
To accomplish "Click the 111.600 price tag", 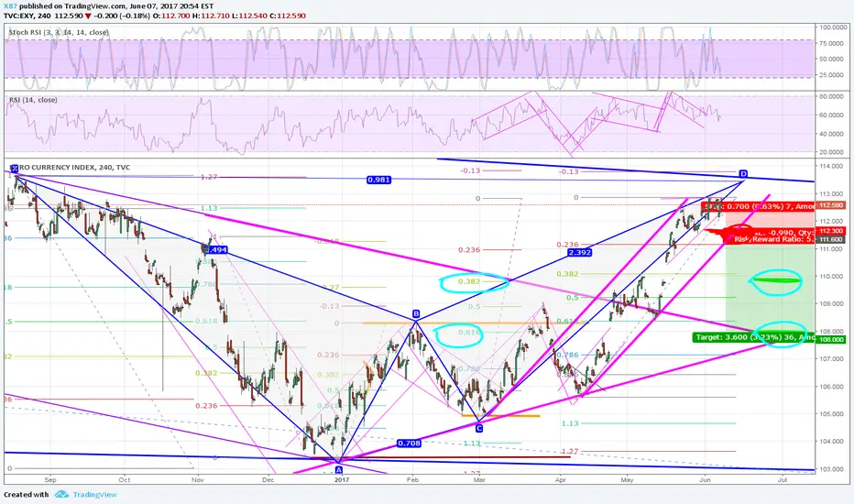I will click(831, 240).
